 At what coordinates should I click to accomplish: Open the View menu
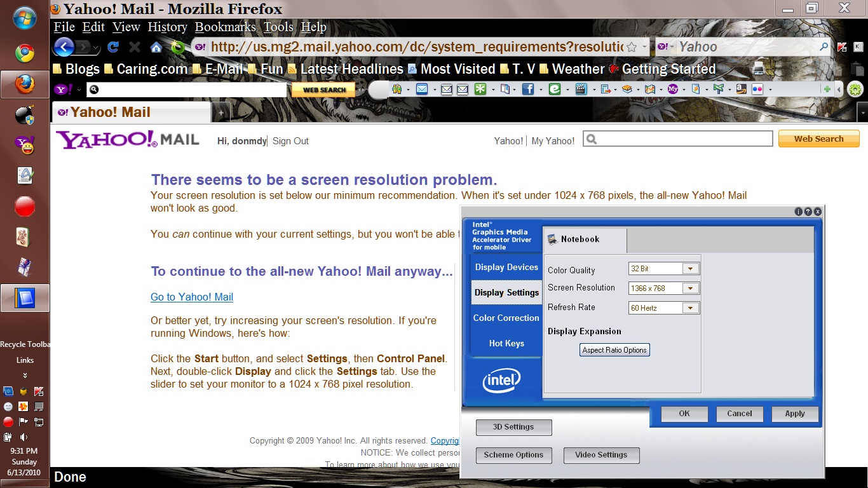[126, 27]
